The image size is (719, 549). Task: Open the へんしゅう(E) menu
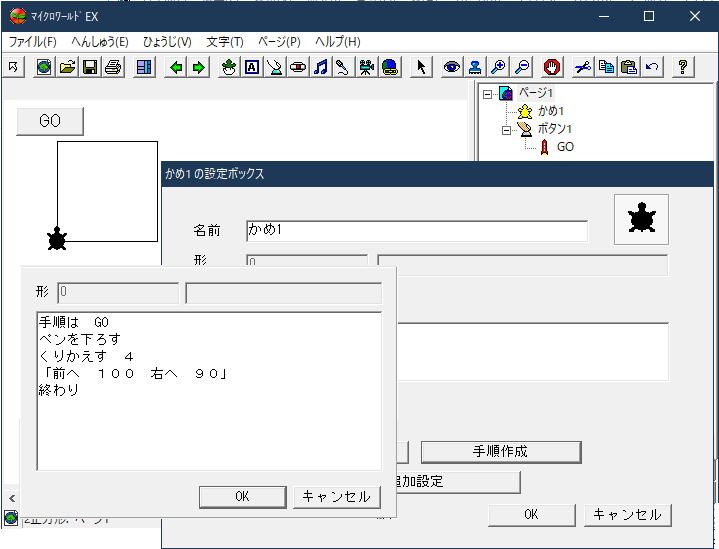pyautogui.click(x=100, y=42)
